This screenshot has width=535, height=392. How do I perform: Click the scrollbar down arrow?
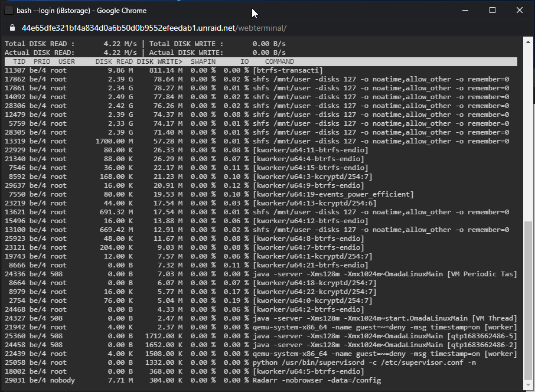(x=528, y=385)
